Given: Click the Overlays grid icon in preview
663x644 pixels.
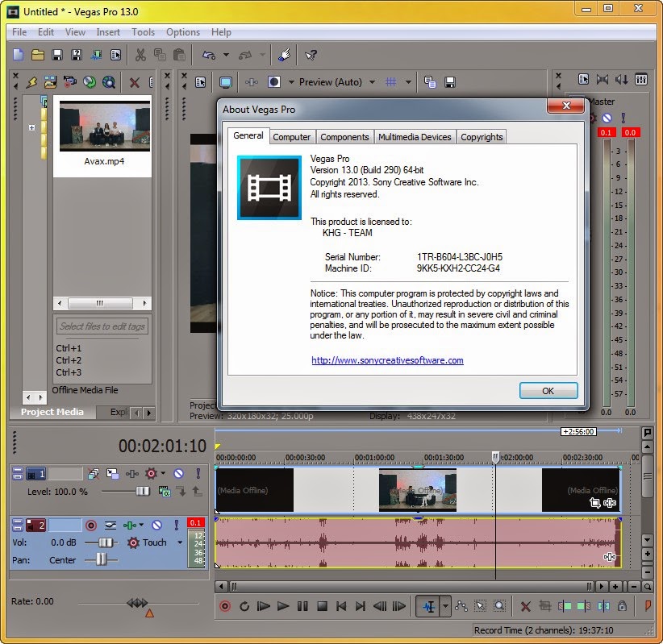Looking at the screenshot, I should [390, 82].
